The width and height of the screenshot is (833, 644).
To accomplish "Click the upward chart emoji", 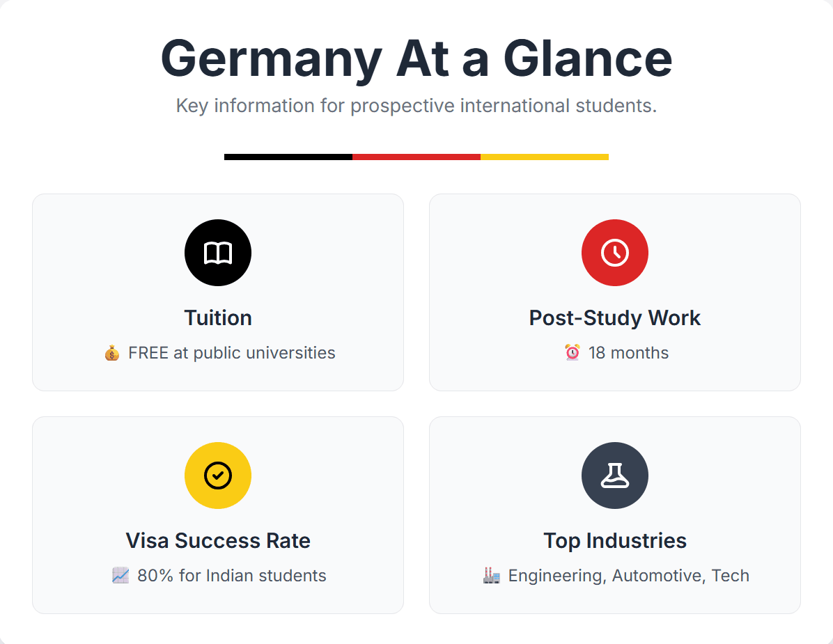I will pyautogui.click(x=120, y=576).
